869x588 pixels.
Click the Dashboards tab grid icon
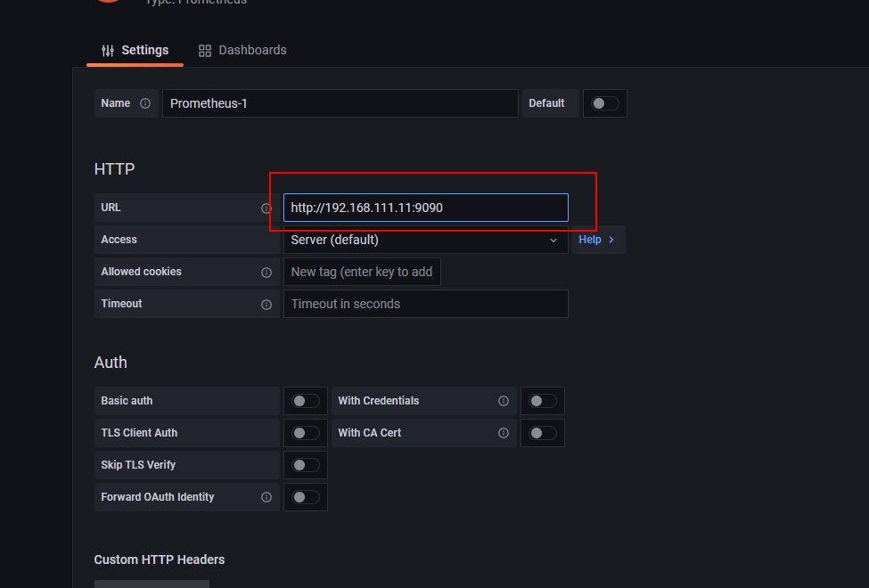(205, 51)
